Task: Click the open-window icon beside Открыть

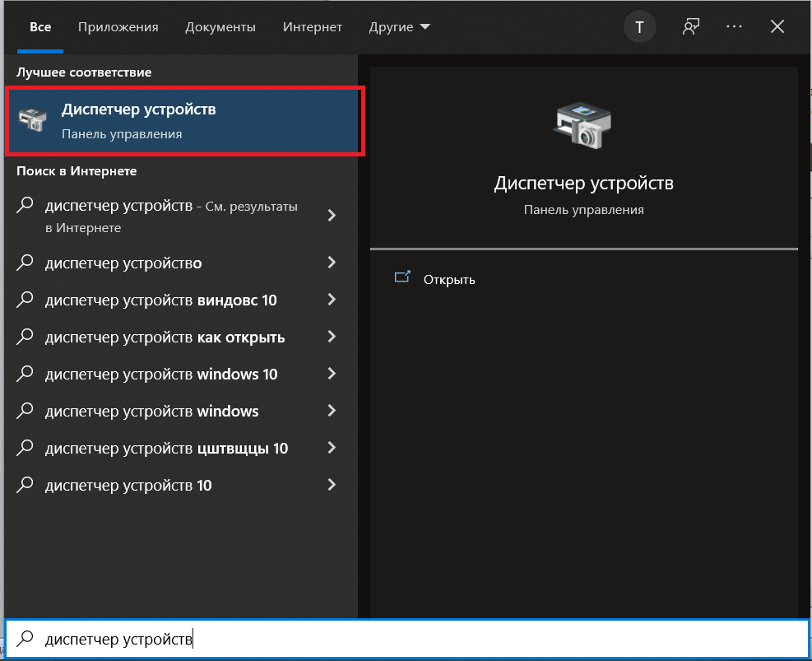Action: (x=402, y=277)
